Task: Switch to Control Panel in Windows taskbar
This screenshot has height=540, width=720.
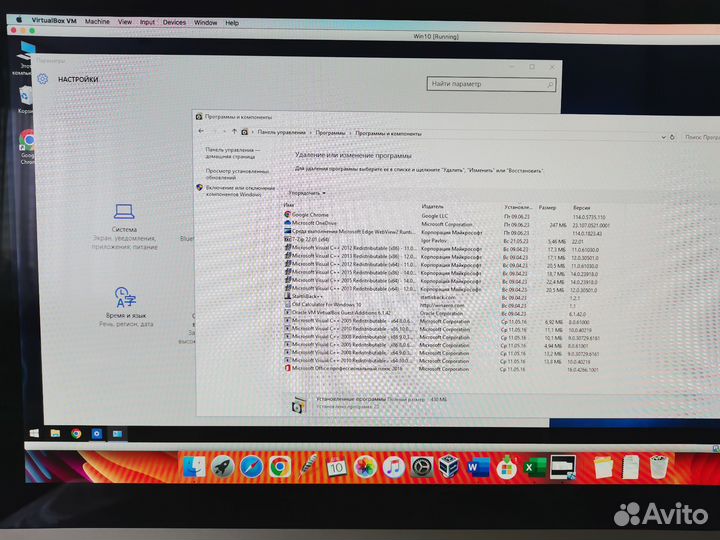Action: click(117, 433)
